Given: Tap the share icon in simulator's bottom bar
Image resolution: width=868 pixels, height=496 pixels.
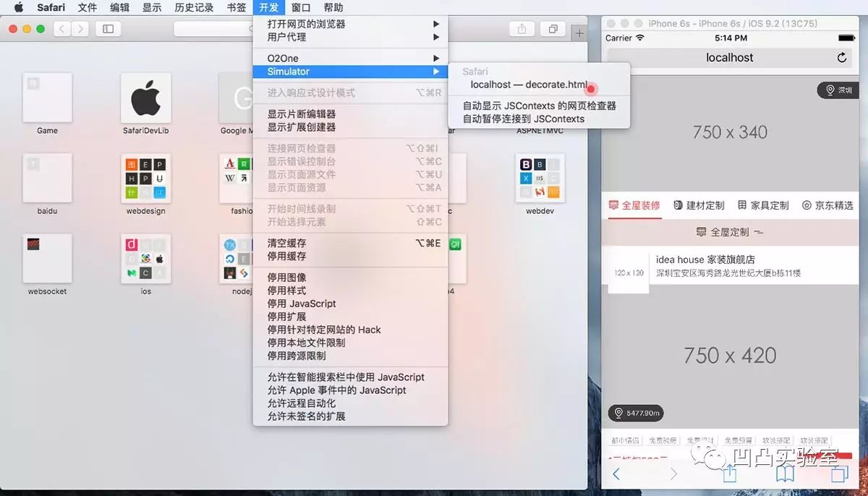Looking at the screenshot, I should [x=730, y=473].
